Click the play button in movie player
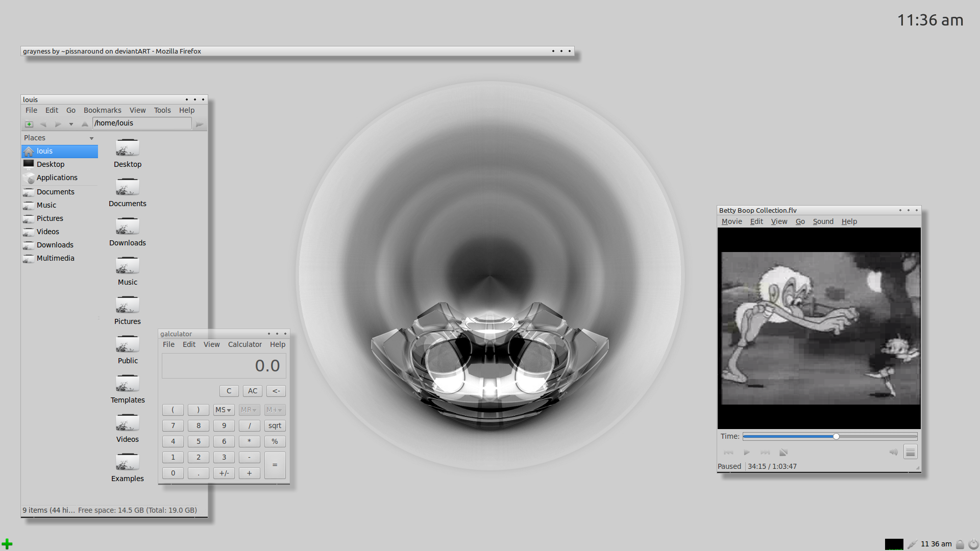The height and width of the screenshot is (551, 980). (747, 453)
